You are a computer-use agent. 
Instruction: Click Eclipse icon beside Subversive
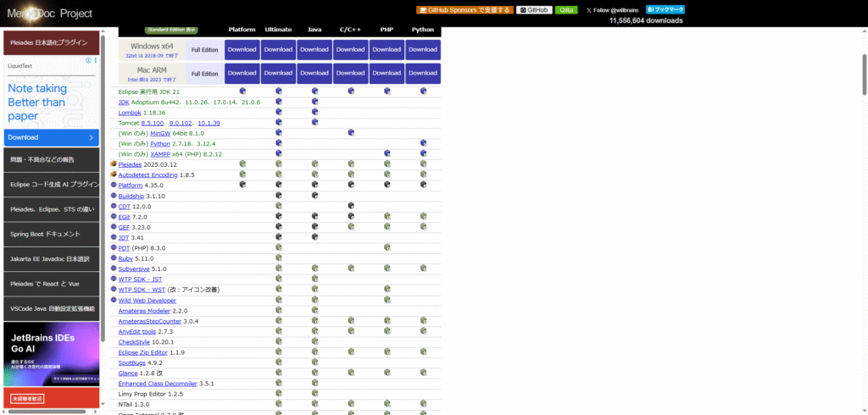point(114,268)
